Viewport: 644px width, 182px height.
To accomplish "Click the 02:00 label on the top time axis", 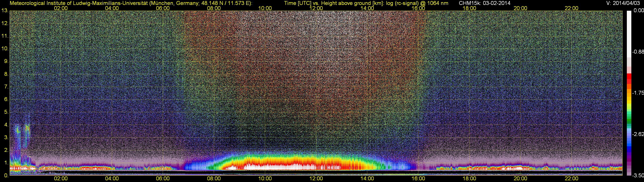I will [x=61, y=8].
